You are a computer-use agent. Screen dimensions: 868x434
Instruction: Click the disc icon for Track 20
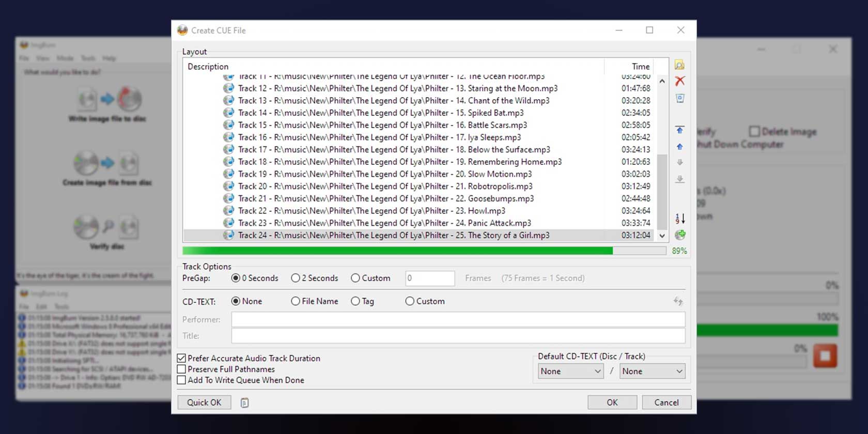click(x=228, y=186)
